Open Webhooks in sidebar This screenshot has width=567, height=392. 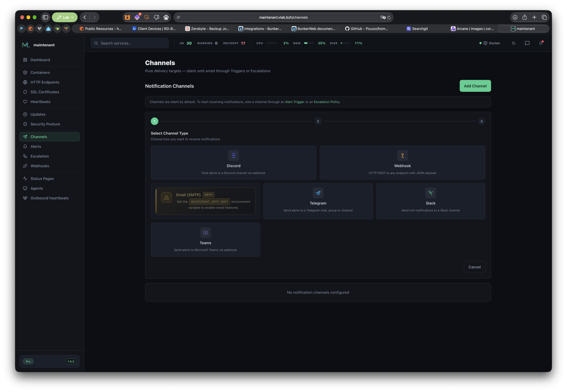[49, 166]
